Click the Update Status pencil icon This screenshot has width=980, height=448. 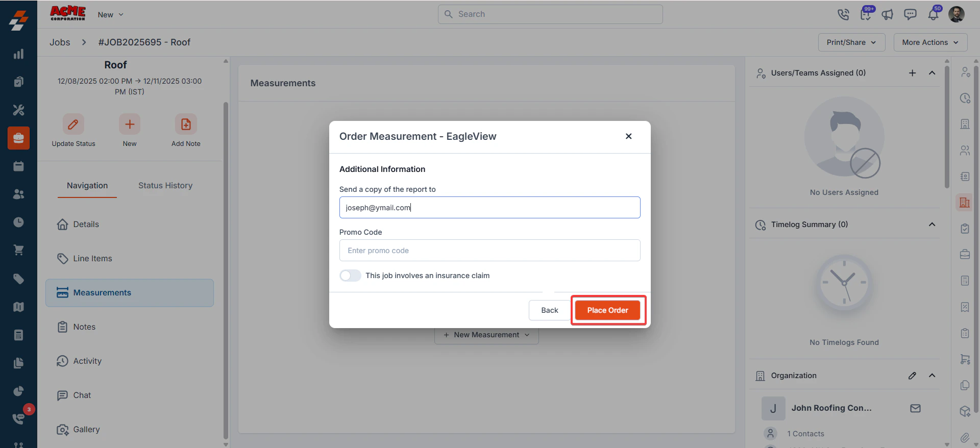pyautogui.click(x=73, y=124)
